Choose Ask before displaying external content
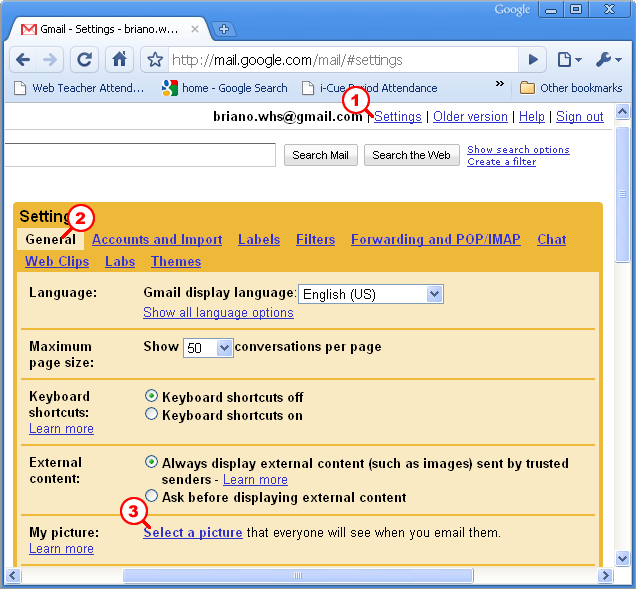This screenshot has height=589, width=636. pos(152,496)
